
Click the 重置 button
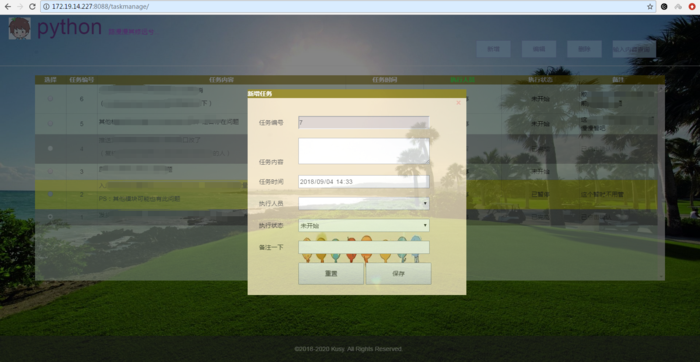[331, 274]
